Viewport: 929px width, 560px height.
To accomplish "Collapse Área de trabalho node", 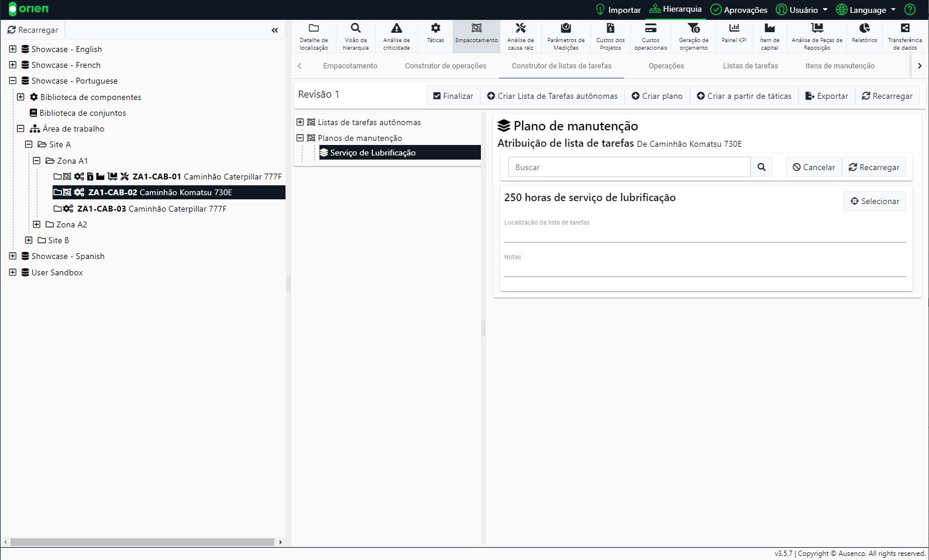I will pos(20,129).
